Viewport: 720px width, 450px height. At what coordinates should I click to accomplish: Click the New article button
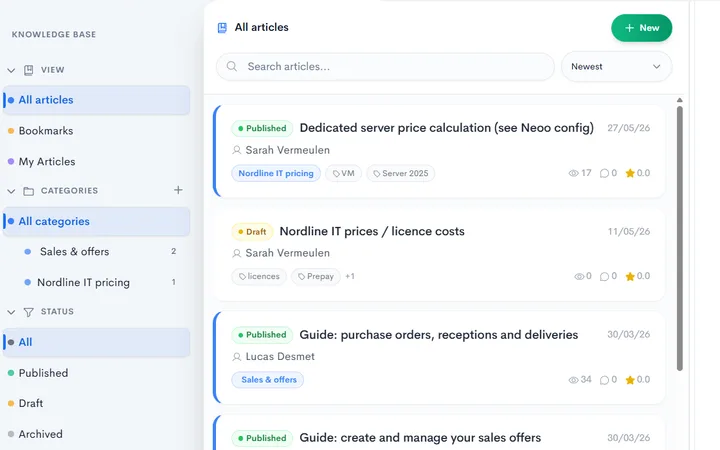641,28
